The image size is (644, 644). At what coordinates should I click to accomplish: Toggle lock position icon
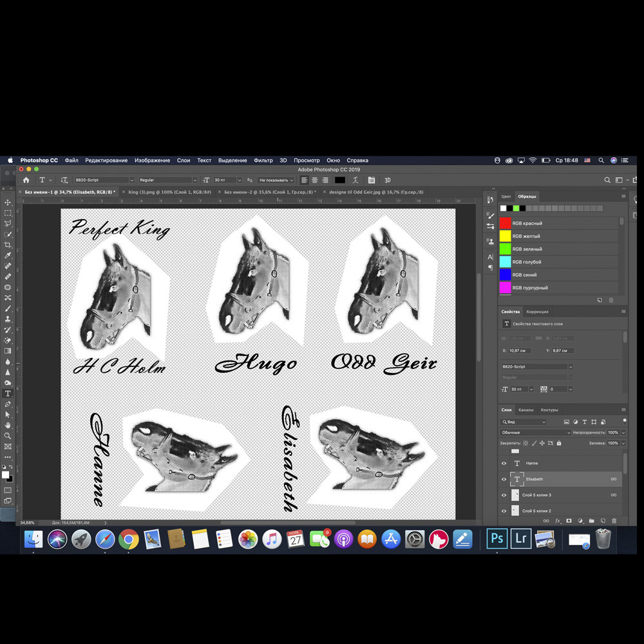542,443
